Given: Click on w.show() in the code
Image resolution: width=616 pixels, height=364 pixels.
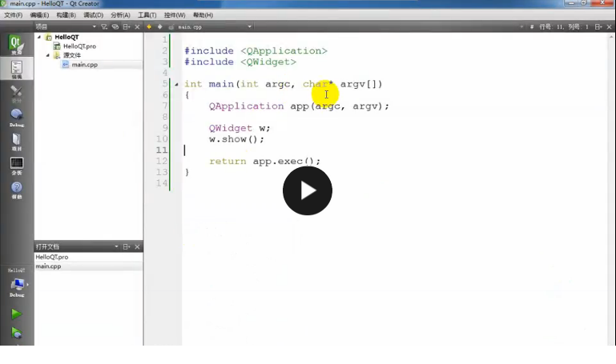Looking at the screenshot, I should [x=236, y=139].
